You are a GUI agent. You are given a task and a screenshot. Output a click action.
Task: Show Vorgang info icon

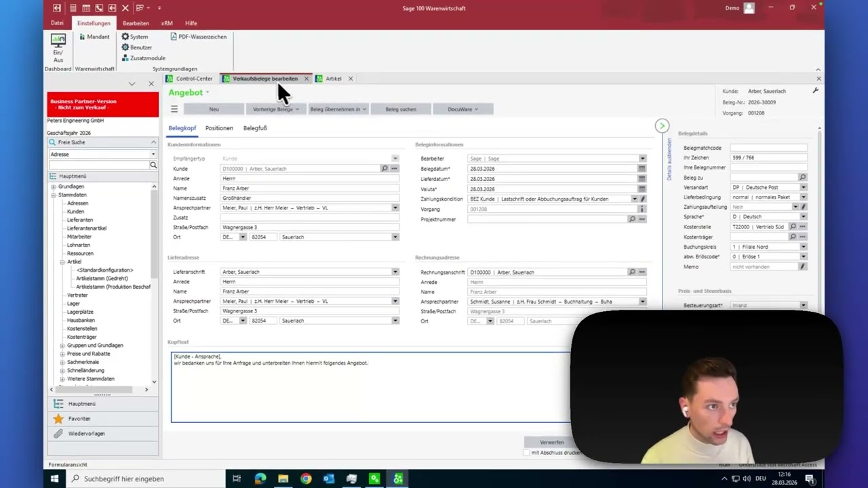click(642, 209)
